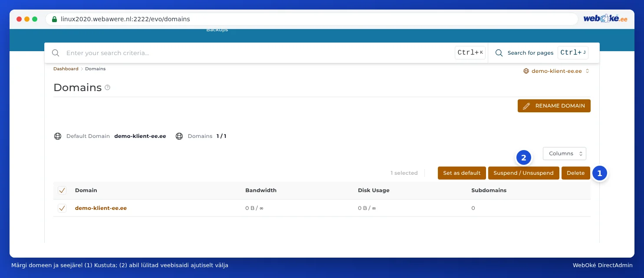Open the Columns dropdown
The width and height of the screenshot is (644, 278).
click(565, 154)
